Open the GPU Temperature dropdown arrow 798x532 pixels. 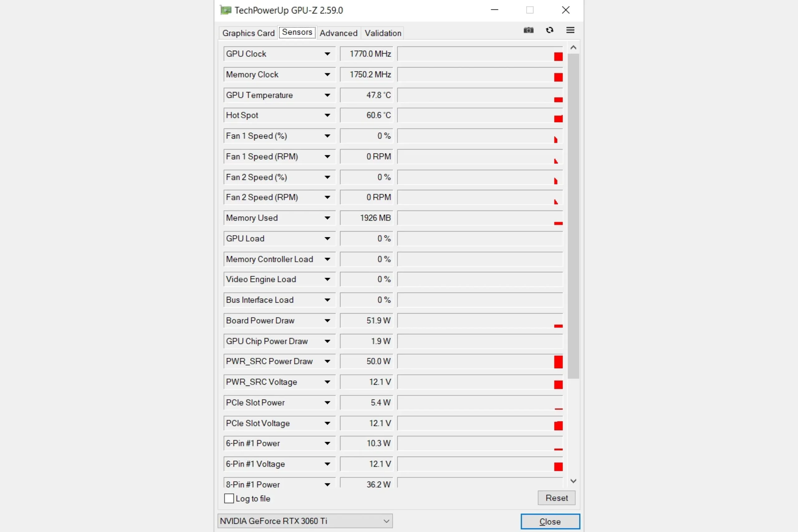click(x=327, y=95)
